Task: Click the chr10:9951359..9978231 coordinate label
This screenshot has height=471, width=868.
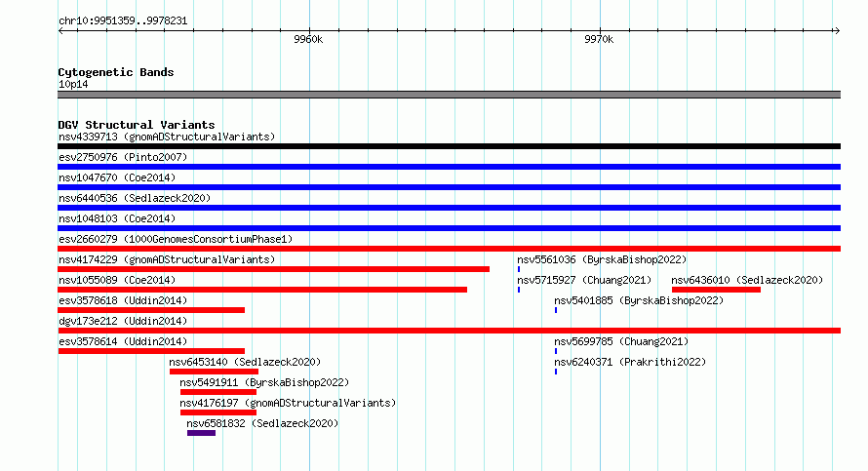Action: coord(123,21)
